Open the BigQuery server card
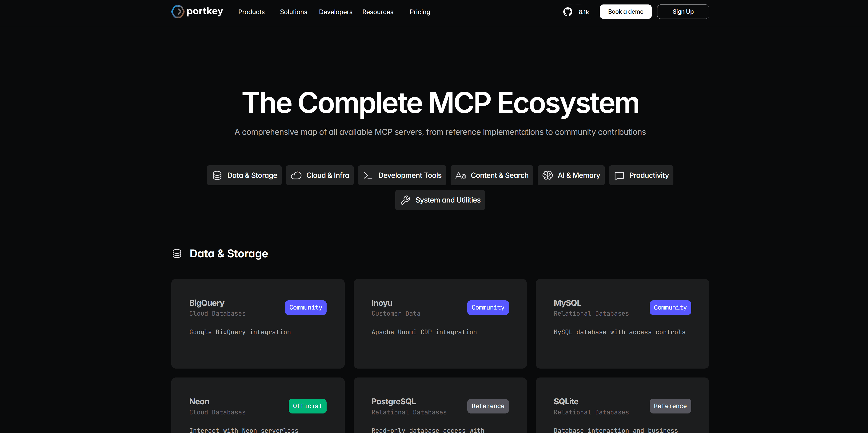This screenshot has width=868, height=433. (258, 323)
